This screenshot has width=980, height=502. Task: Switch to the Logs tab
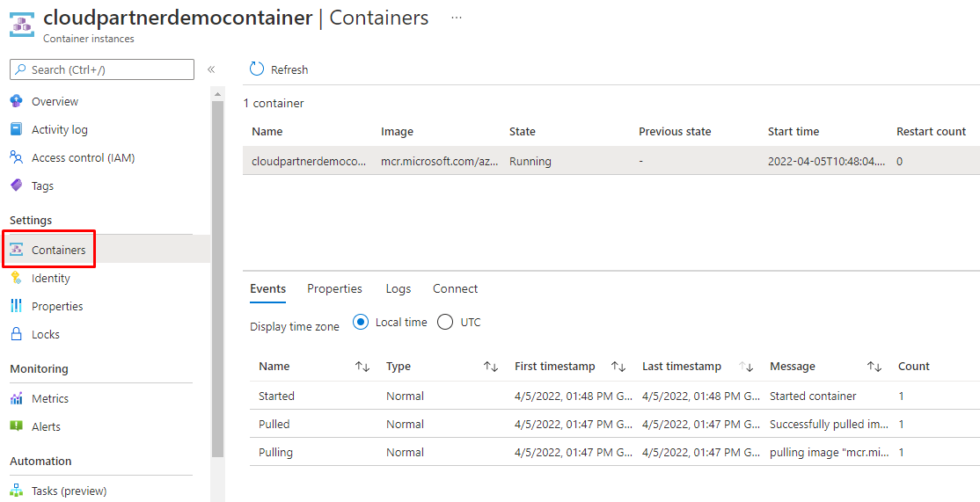[398, 288]
